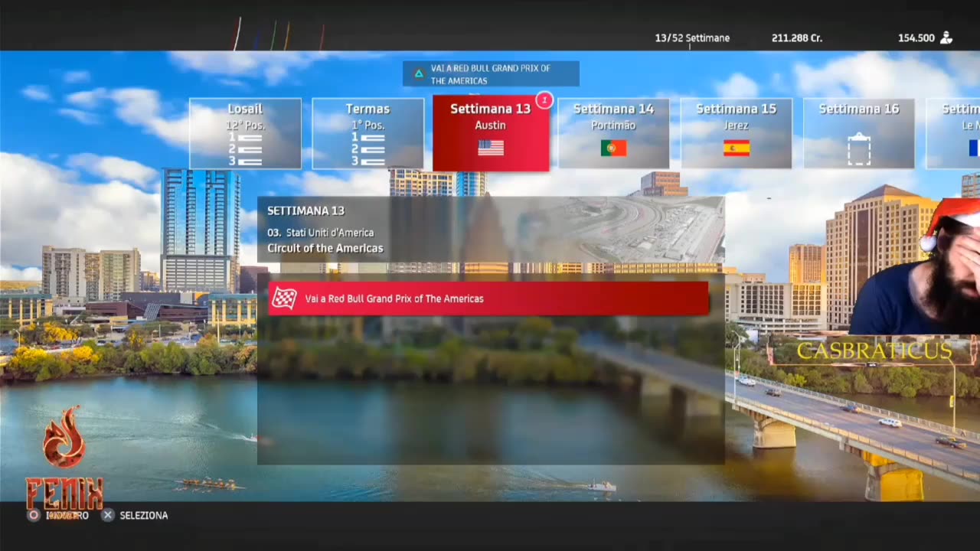Click the podium results list in Termas card
The image size is (980, 551).
pyautogui.click(x=367, y=149)
